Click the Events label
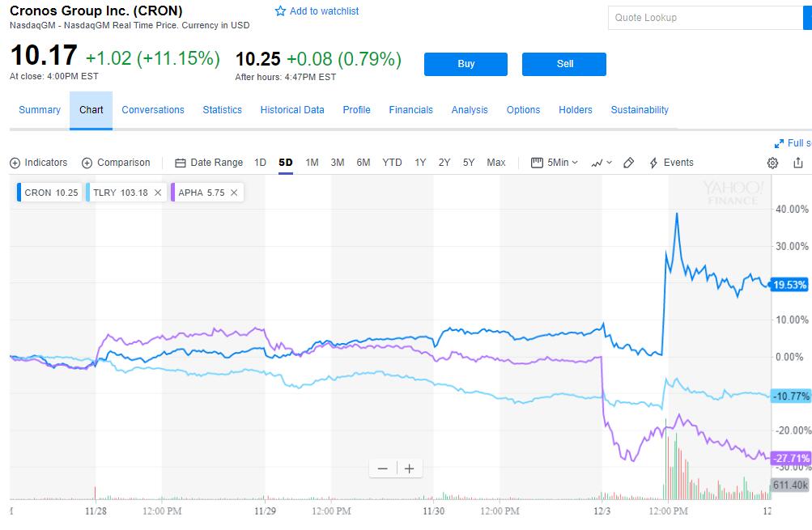This screenshot has height=530, width=812. 678,163
